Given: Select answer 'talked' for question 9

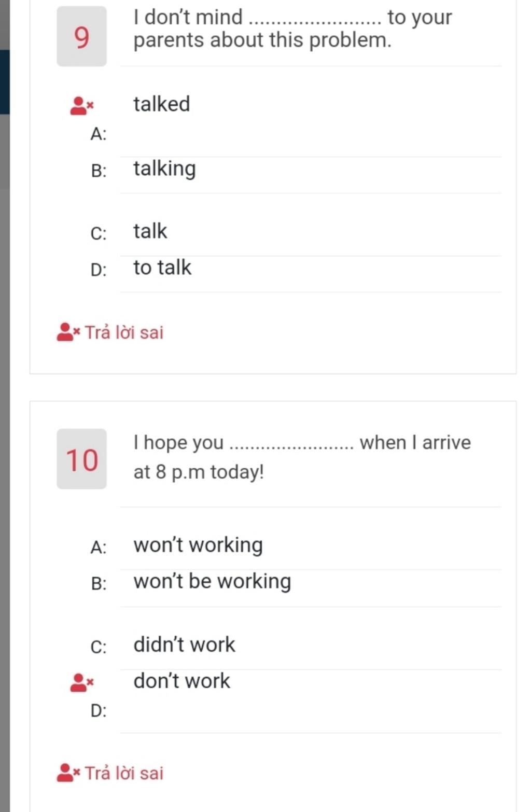Looking at the screenshot, I should (162, 104).
